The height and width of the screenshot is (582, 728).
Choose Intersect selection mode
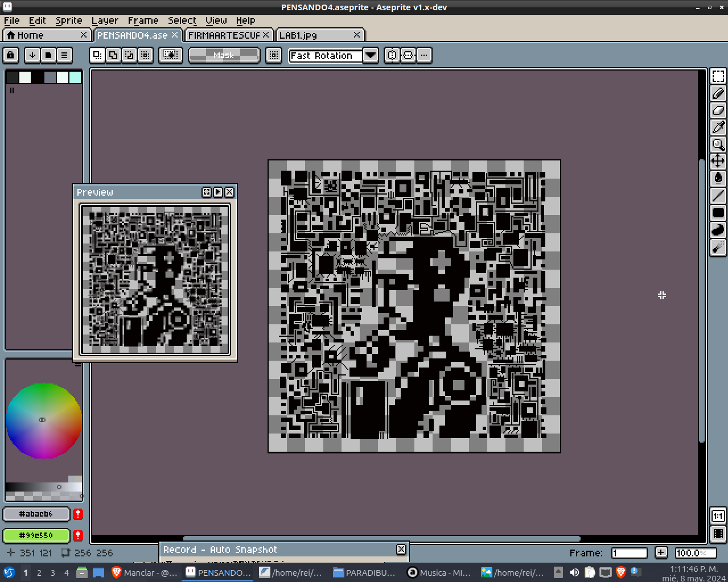tap(145, 55)
